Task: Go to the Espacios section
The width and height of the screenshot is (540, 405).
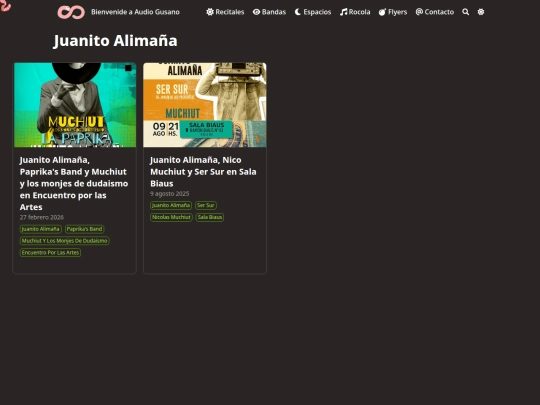Action: point(313,12)
